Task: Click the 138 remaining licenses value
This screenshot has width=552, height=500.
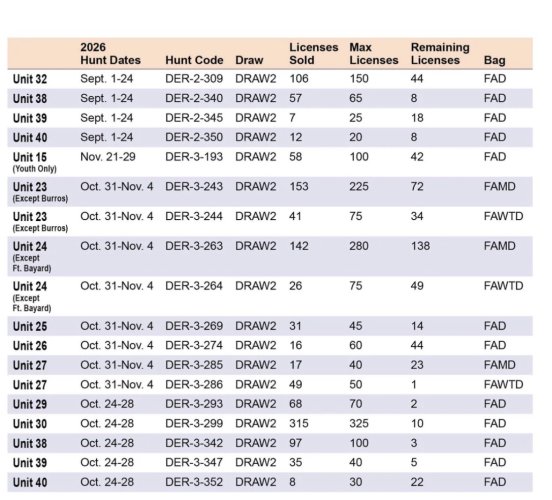Action: coord(420,246)
